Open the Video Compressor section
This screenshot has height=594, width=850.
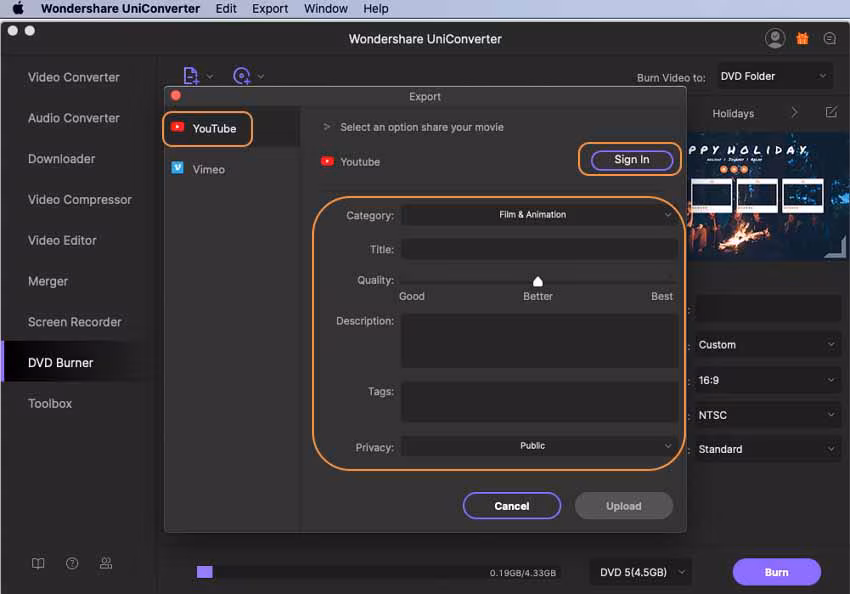(x=80, y=199)
